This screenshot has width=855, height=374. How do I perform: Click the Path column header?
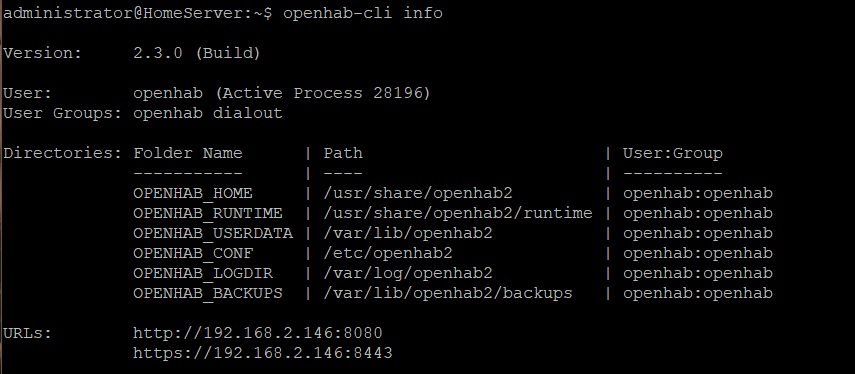pyautogui.click(x=343, y=153)
